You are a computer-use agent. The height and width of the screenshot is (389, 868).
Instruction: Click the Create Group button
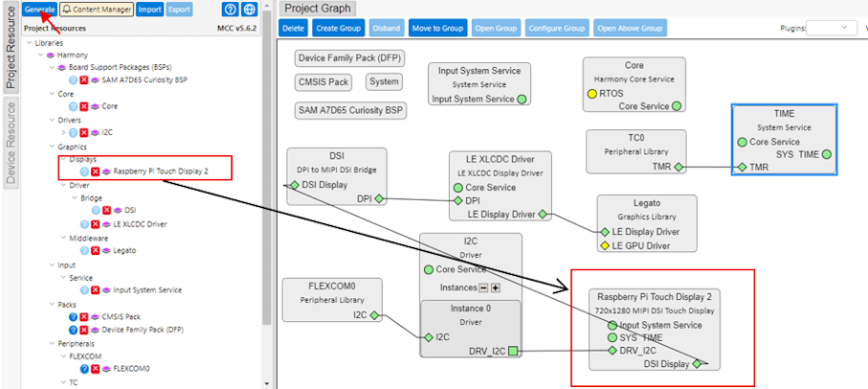(339, 29)
